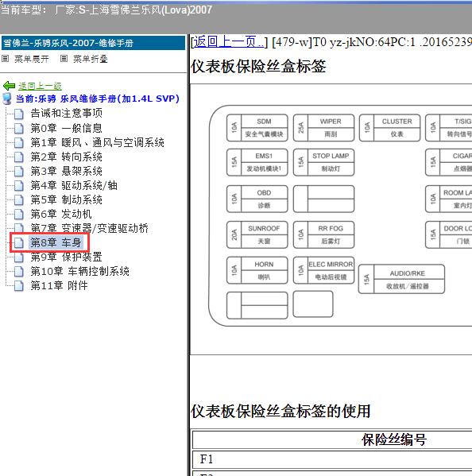
Task: Click page icon beside 告诫和注意事项
Action: tap(19, 114)
